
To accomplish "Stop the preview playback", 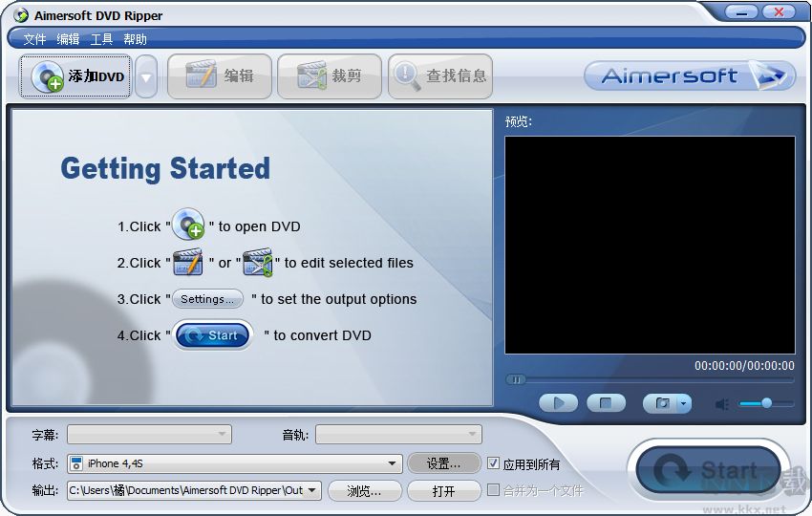I will (x=606, y=403).
